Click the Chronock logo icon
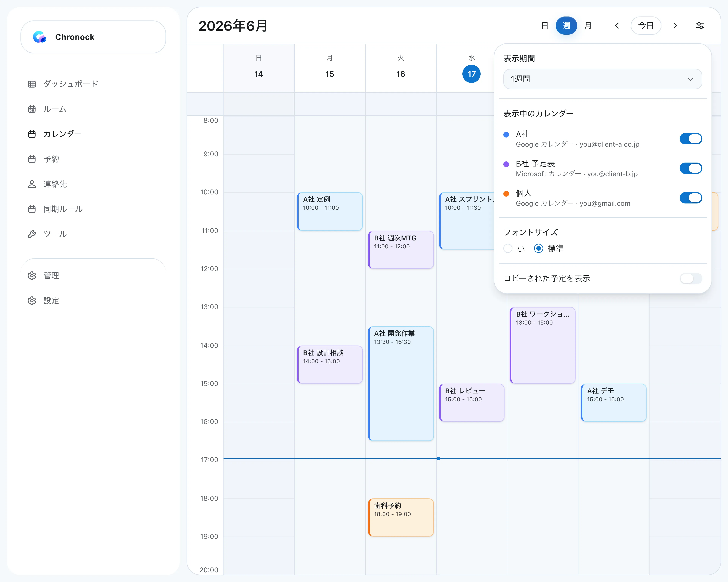 tap(39, 37)
